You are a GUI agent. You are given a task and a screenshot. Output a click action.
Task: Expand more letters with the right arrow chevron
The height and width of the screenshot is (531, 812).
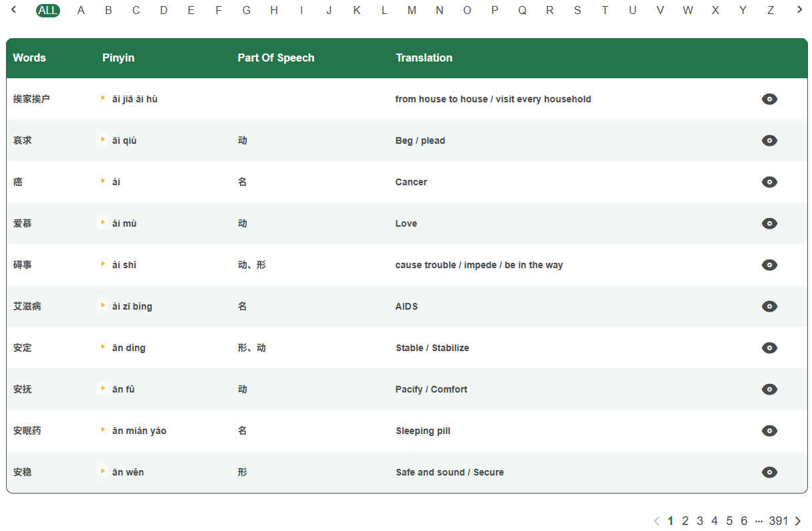(799, 10)
